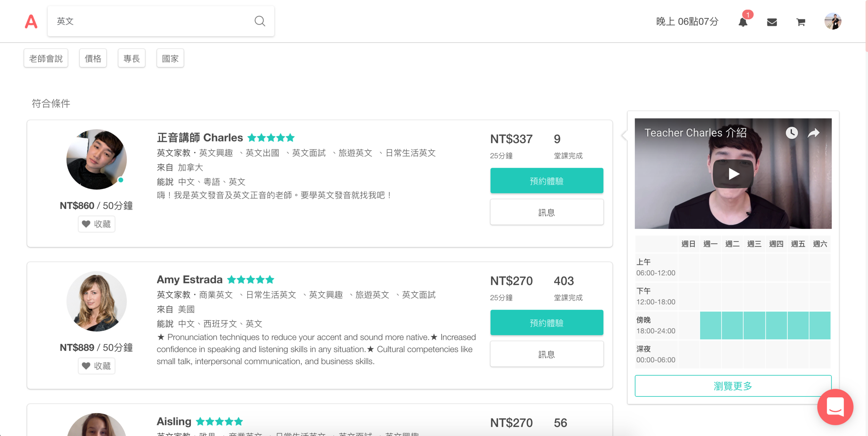Click the share arrow icon on video
Image resolution: width=868 pixels, height=436 pixels.
pyautogui.click(x=813, y=133)
